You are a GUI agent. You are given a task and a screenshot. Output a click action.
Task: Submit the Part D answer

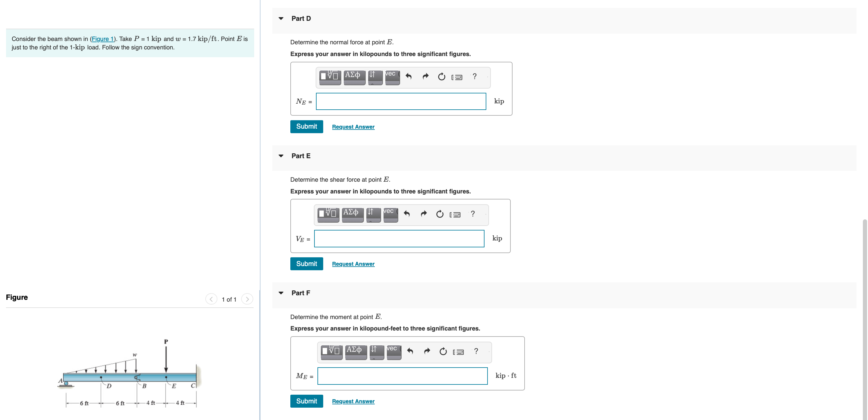[x=306, y=127]
